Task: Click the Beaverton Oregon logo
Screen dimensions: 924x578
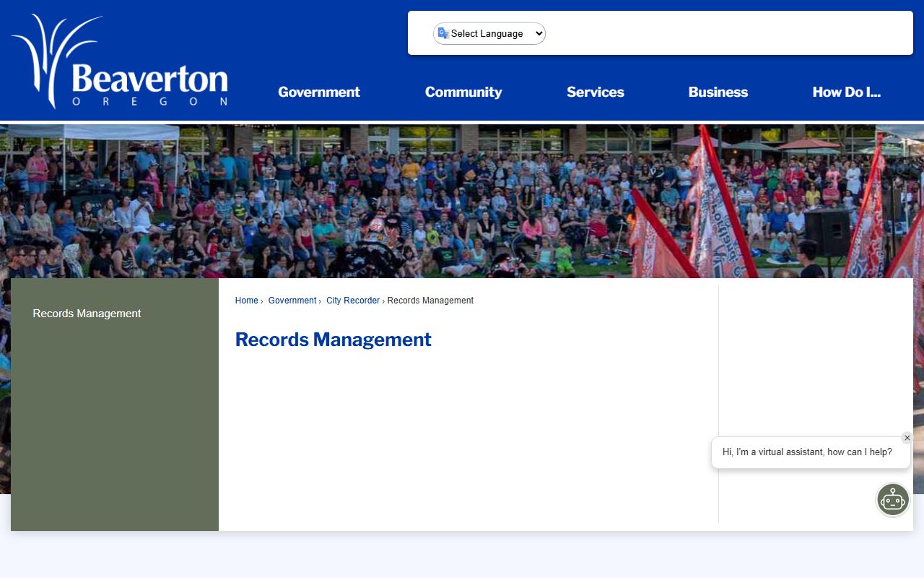Action: 120,61
